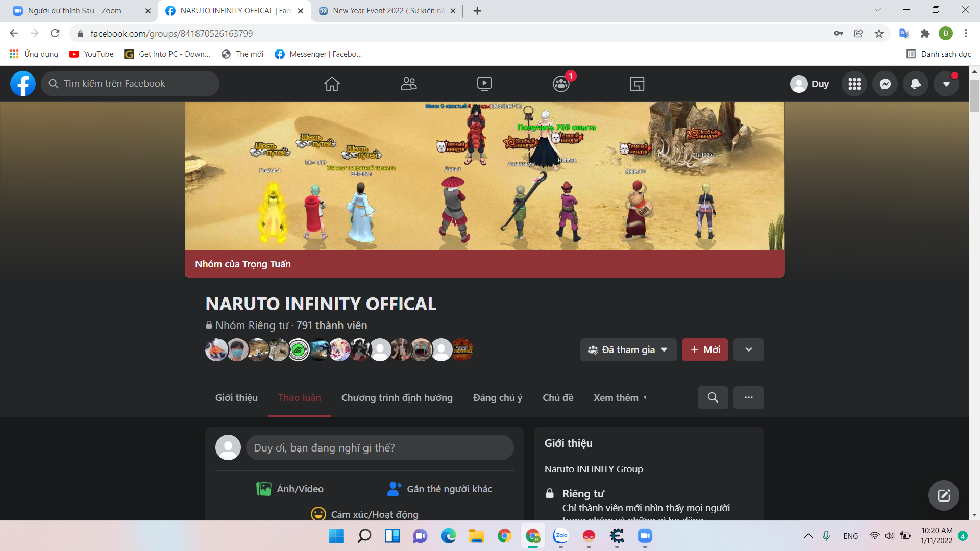Open Facebook home feed icon
The image size is (980, 551).
(332, 84)
